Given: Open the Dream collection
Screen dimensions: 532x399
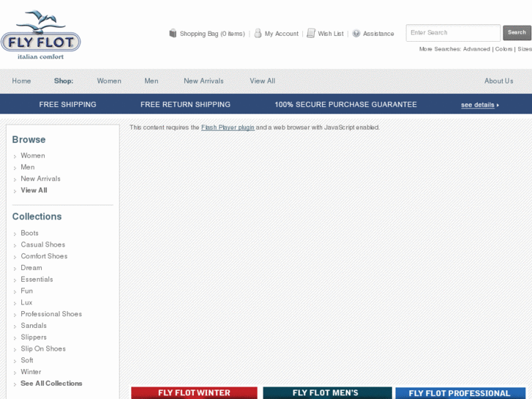Looking at the screenshot, I should [x=31, y=267].
